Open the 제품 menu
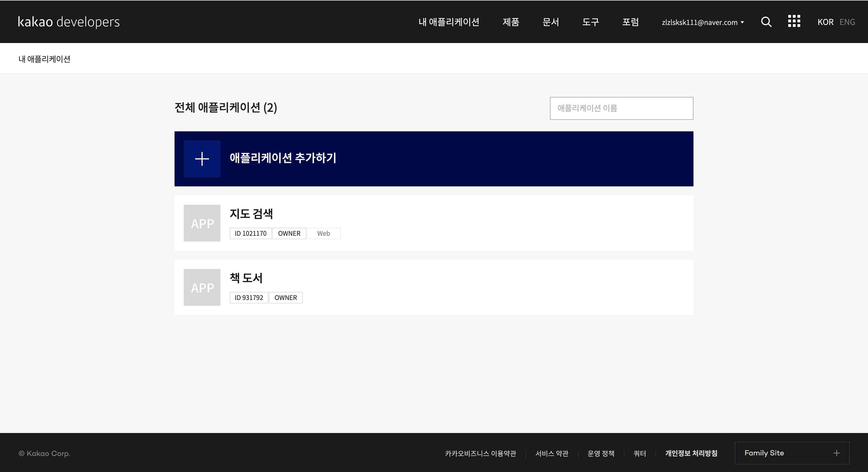 pos(511,22)
